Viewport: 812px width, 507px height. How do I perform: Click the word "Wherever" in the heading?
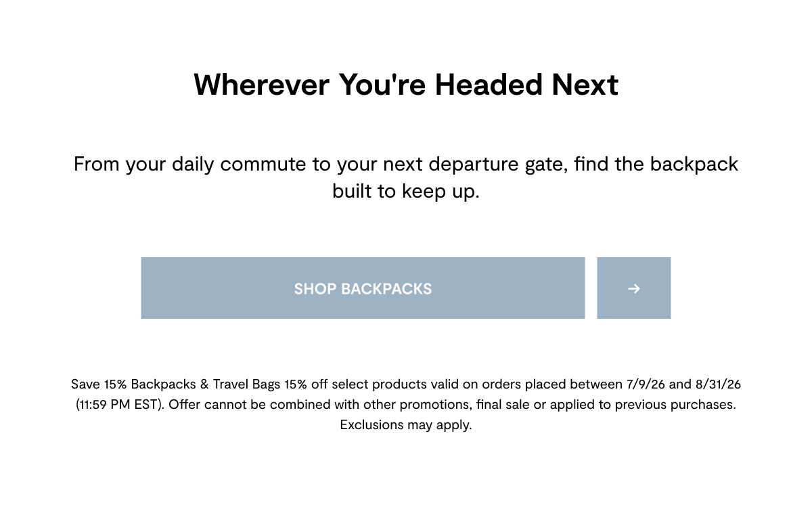tap(262, 85)
